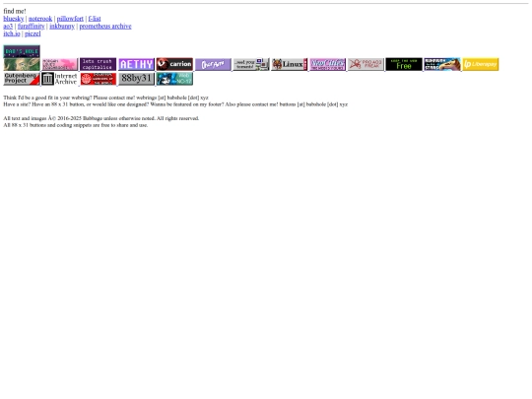Viewport: 532px width, 399px height.
Task: Open the piczel link
Action: point(33,33)
